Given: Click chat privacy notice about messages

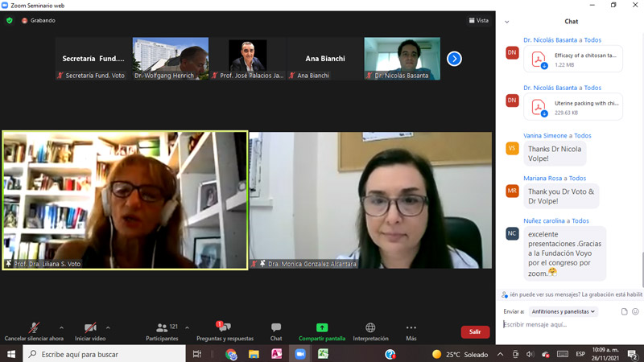Looking at the screenshot, I should tap(572, 294).
